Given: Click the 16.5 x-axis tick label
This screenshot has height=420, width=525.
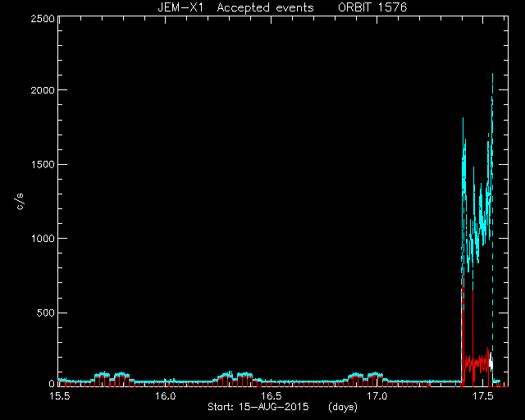Looking at the screenshot, I should click(x=272, y=396).
